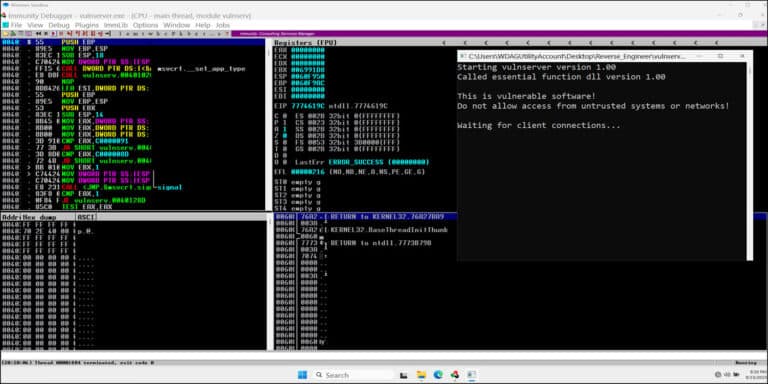Click 'Waiting for client connections...' in console window

539,125
